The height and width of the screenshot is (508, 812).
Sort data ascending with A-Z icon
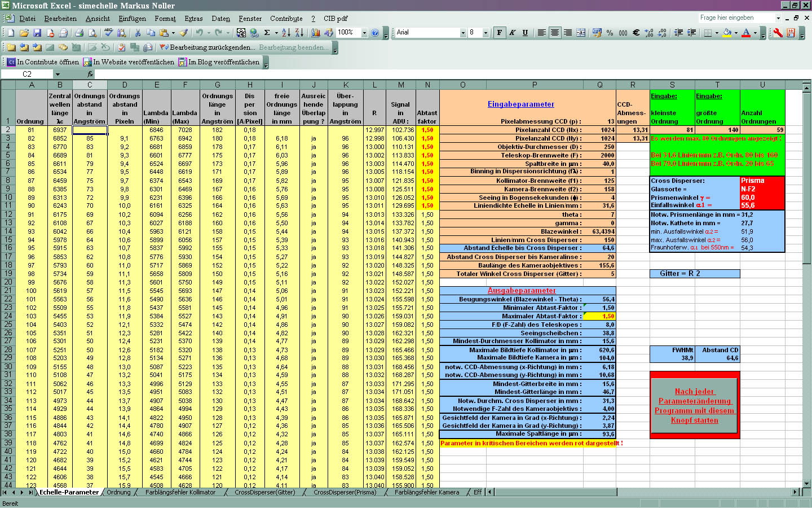tap(284, 33)
